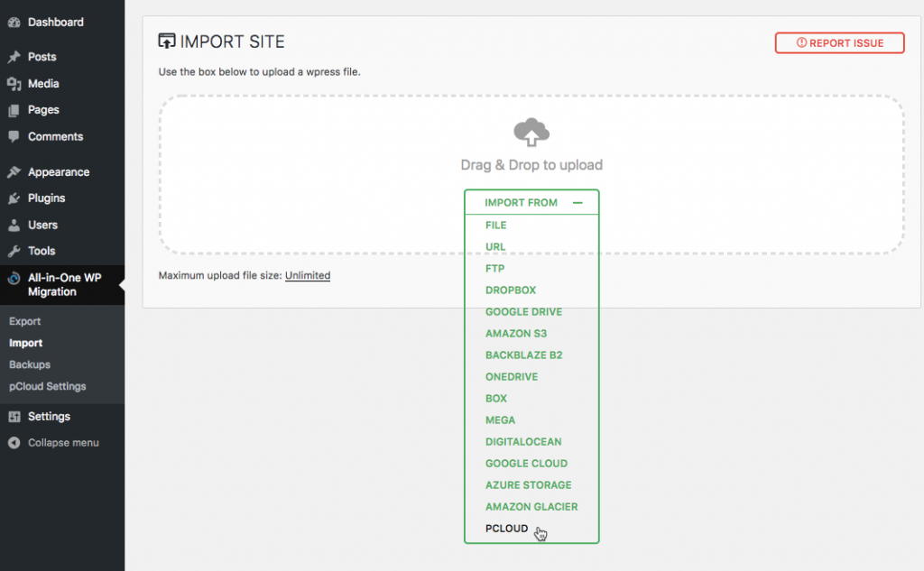The height and width of the screenshot is (571, 924).
Task: Click the Settings sliders icon
Action: click(14, 417)
